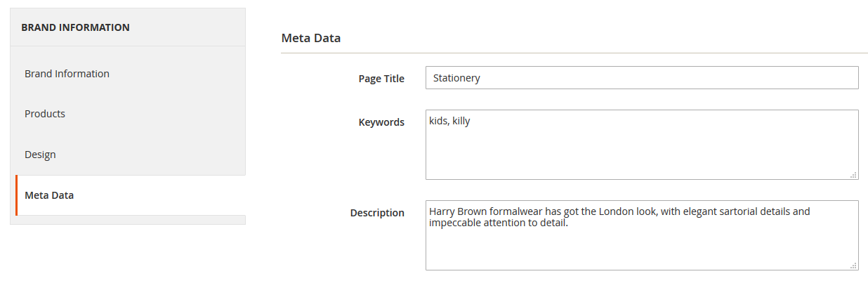Click the word 'impeccable' in Description

click(454, 223)
